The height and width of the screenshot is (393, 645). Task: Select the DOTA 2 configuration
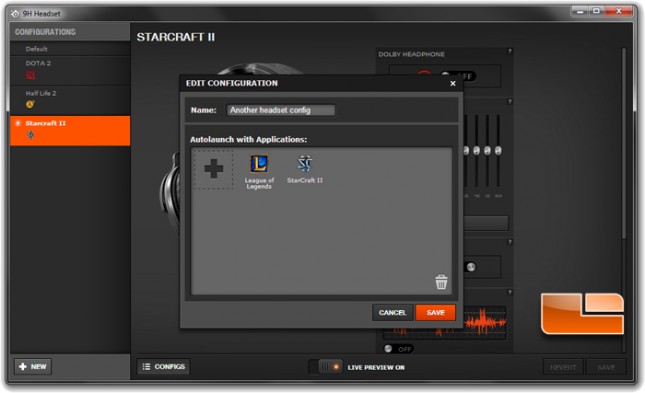tap(70, 71)
